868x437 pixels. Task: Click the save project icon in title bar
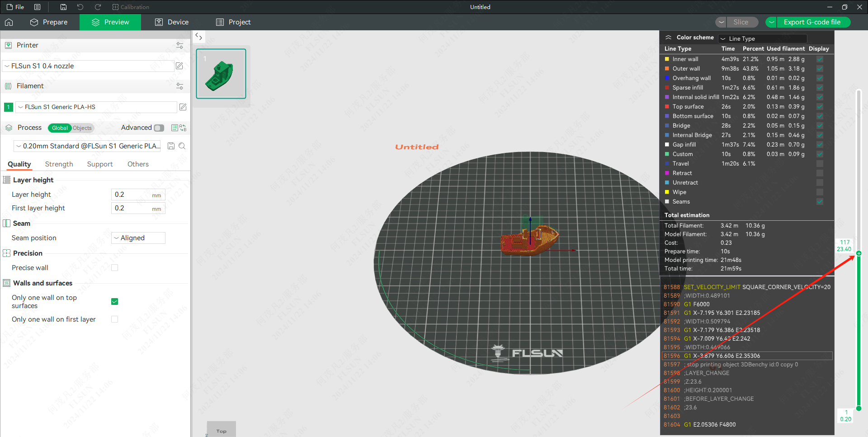[x=63, y=7]
